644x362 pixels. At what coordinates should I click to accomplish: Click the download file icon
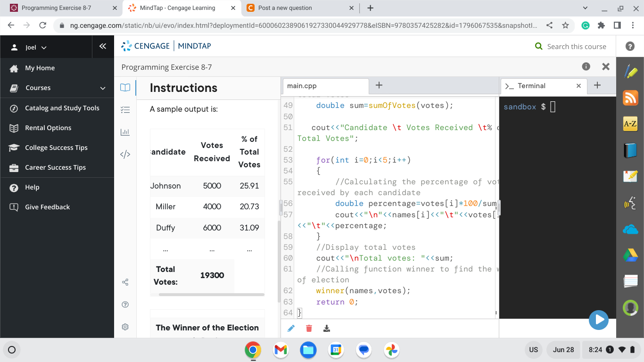(x=327, y=329)
